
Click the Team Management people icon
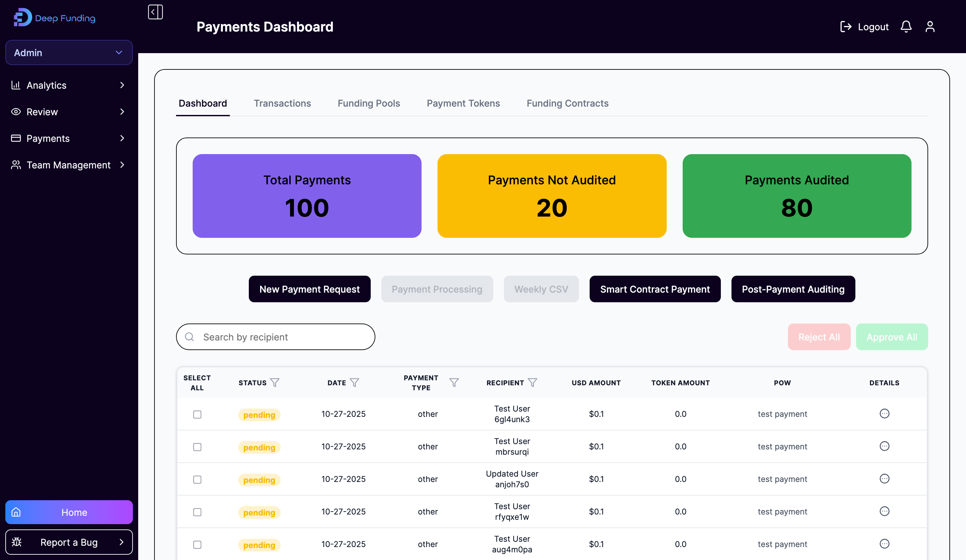16,165
